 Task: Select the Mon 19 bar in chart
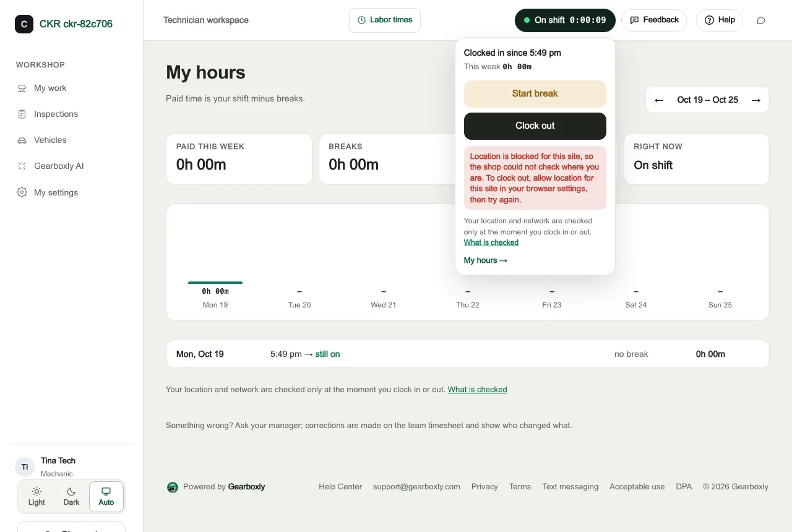[215, 283]
